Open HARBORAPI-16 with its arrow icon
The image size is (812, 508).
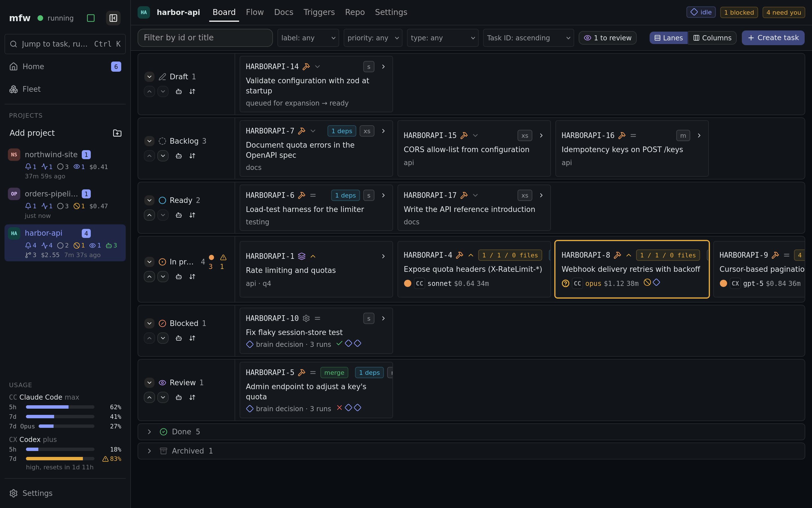[699, 135]
